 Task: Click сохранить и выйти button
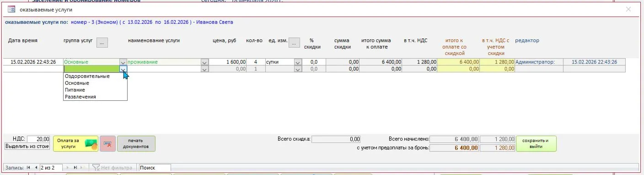pyautogui.click(x=536, y=143)
